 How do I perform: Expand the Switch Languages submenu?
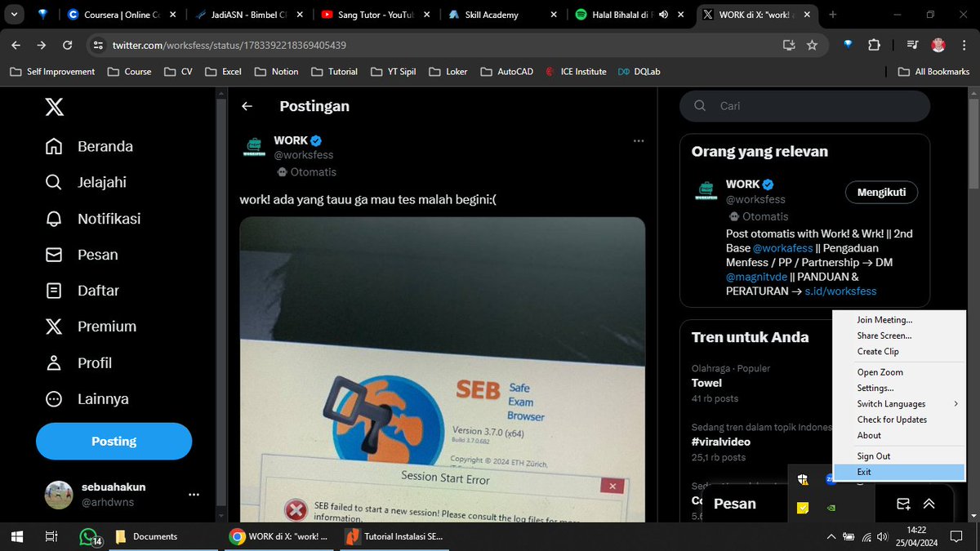[x=898, y=404]
